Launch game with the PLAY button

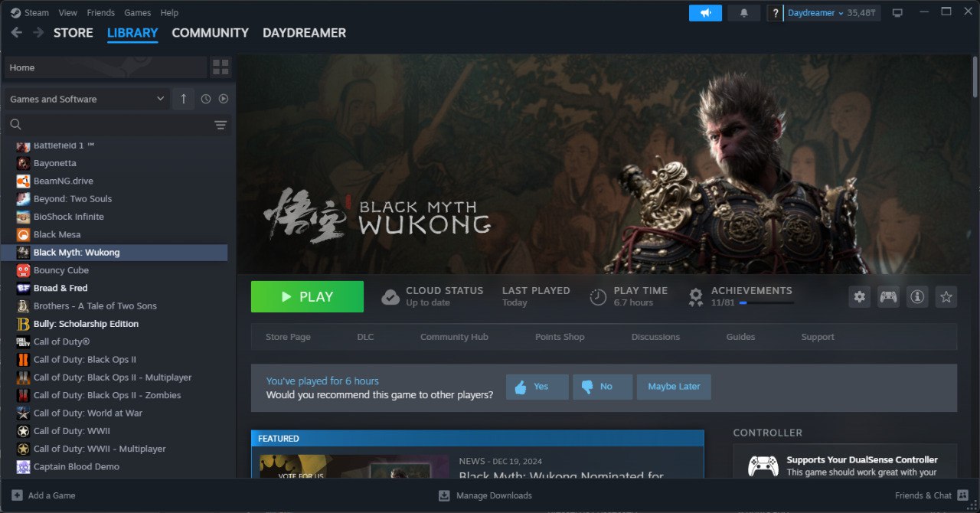(307, 296)
